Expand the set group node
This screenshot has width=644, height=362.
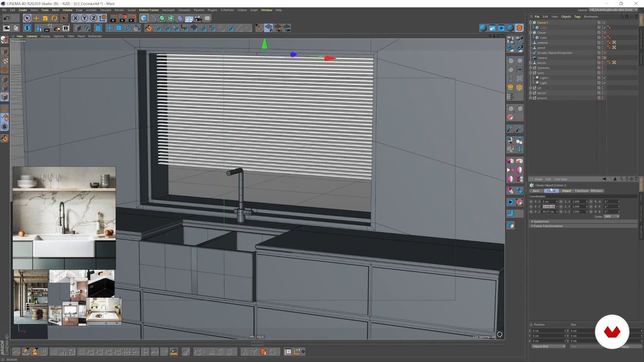(531, 88)
